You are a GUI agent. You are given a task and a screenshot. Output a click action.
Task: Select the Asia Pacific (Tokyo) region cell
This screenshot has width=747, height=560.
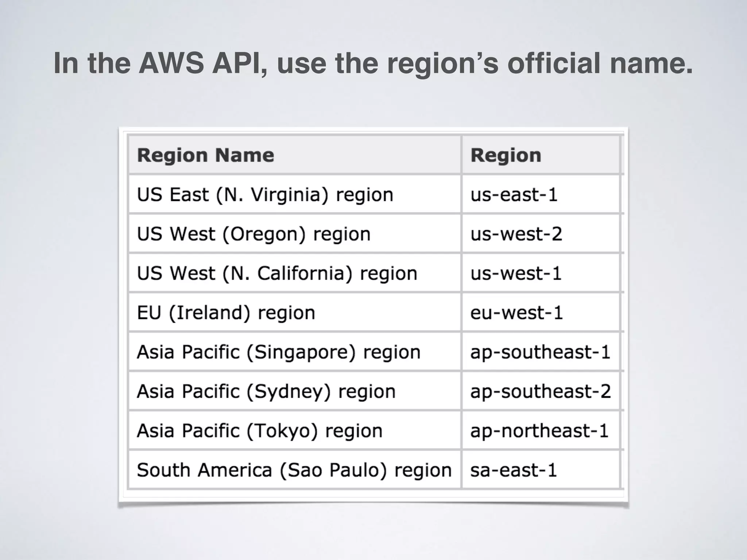259,431
